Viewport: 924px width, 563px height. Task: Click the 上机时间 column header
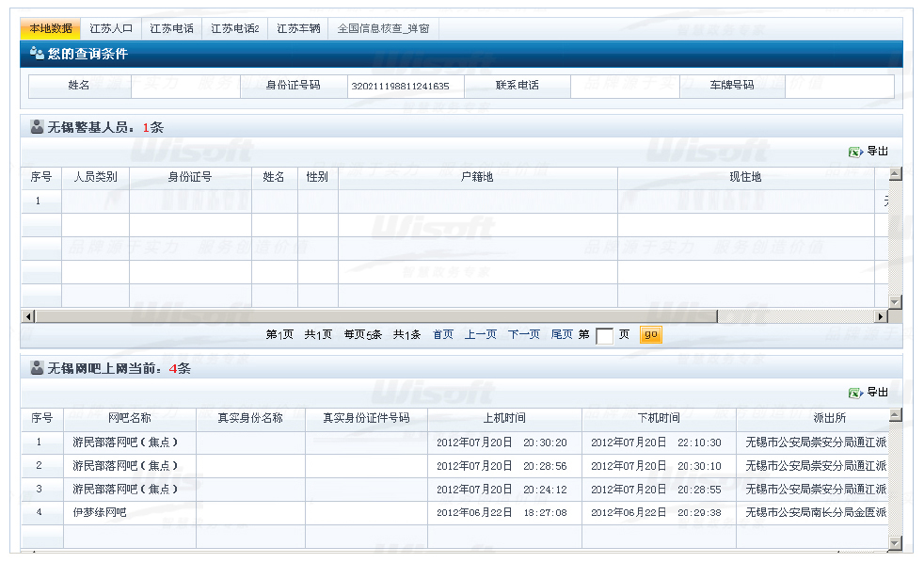pyautogui.click(x=504, y=418)
